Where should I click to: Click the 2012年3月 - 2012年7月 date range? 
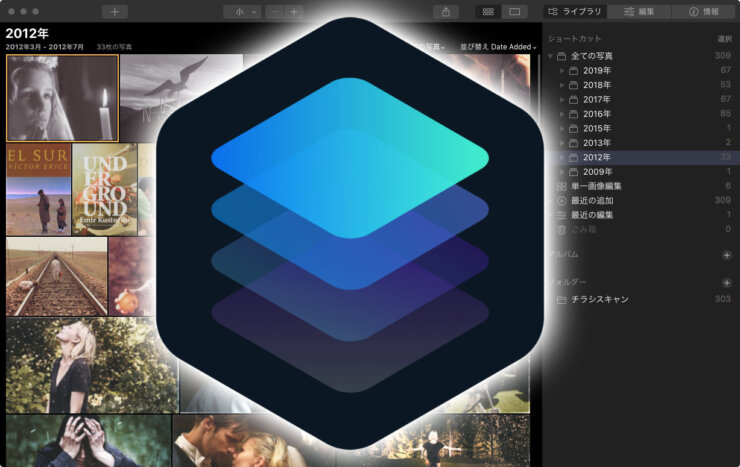pyautogui.click(x=45, y=47)
